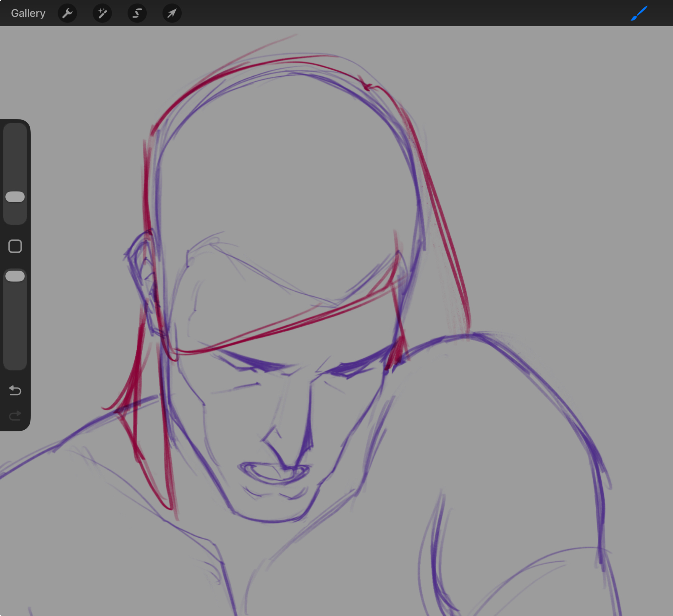Activate the Selection S-shaped tool
The image size is (673, 616).
coord(137,13)
